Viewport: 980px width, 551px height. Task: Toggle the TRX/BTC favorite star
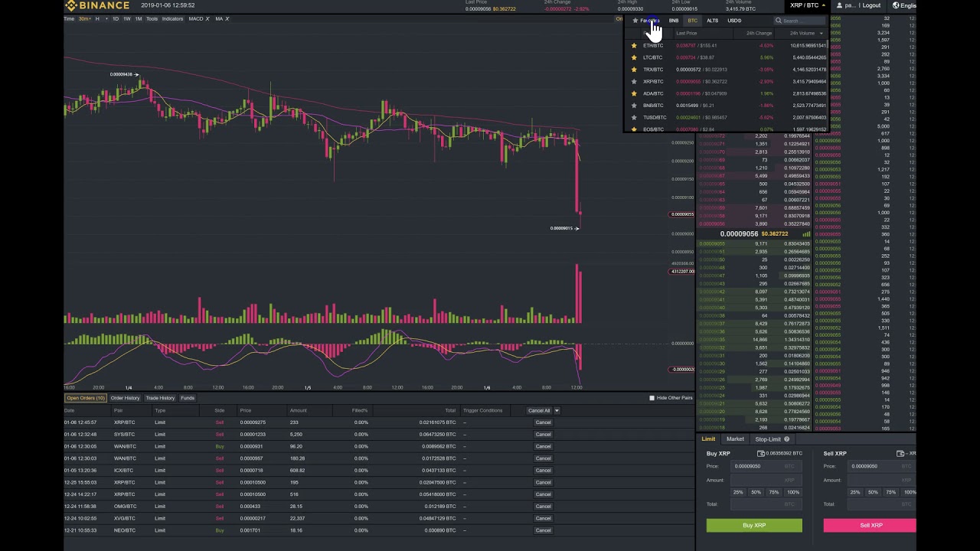click(x=634, y=70)
